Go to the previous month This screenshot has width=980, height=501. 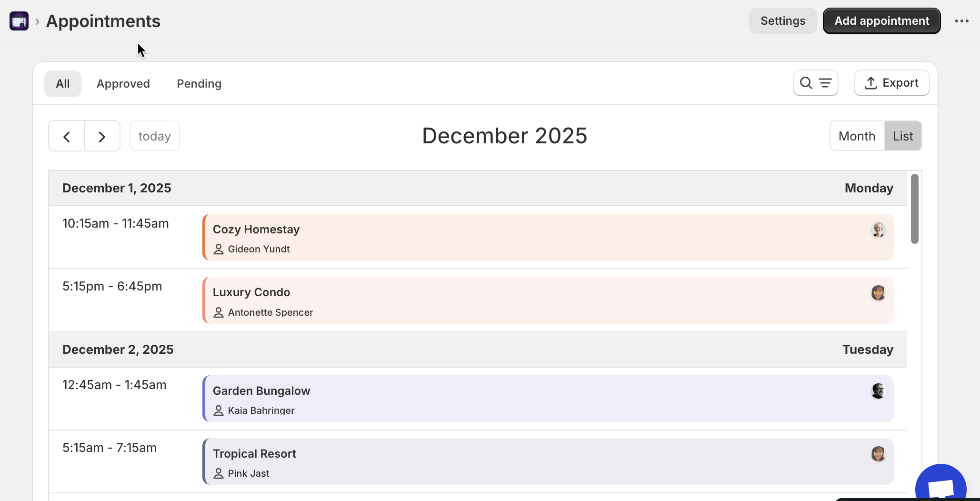pyautogui.click(x=67, y=137)
